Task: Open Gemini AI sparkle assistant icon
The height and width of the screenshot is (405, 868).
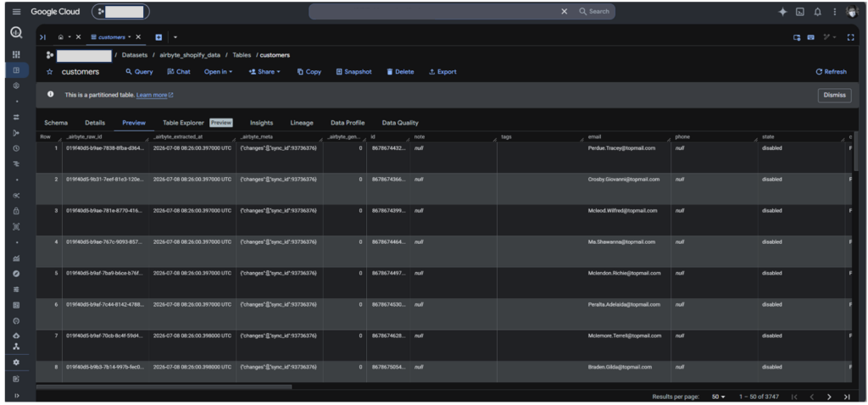Action: [x=782, y=12]
